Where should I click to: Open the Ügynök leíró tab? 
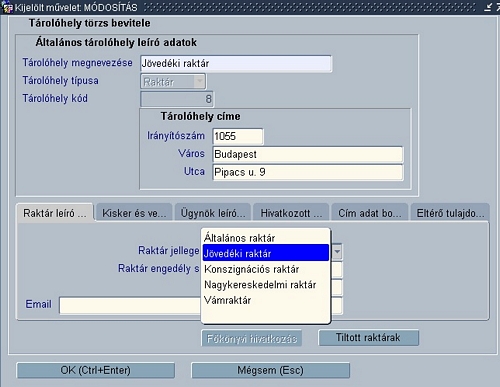pos(213,213)
